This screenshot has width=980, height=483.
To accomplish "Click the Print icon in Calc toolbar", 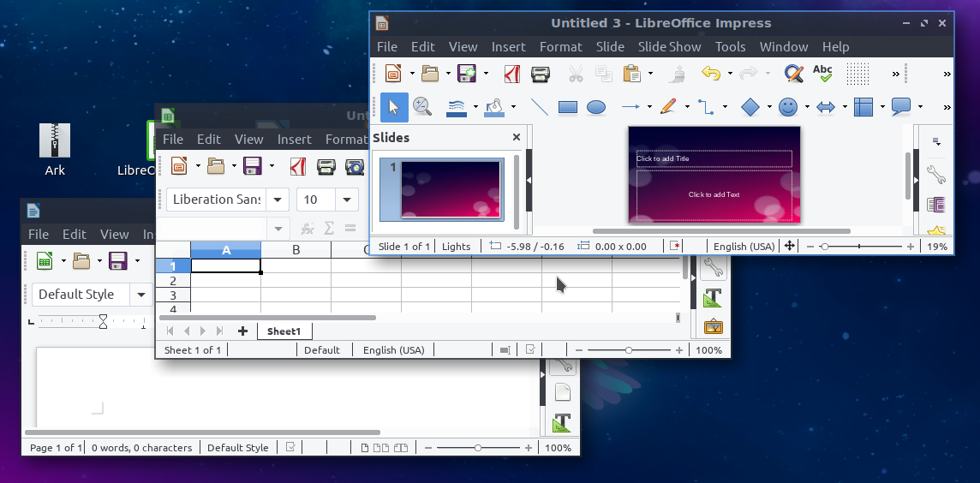I will [326, 166].
